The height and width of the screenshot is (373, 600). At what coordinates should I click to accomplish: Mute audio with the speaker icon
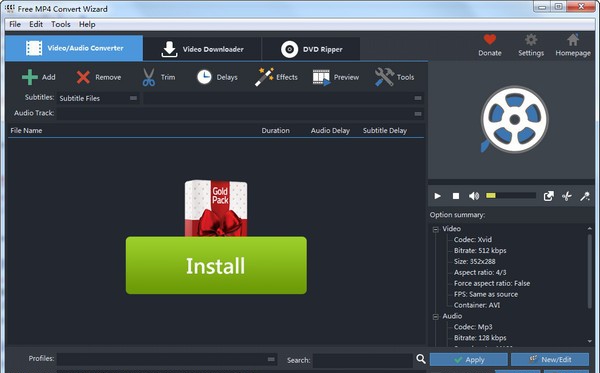pyautogui.click(x=474, y=196)
